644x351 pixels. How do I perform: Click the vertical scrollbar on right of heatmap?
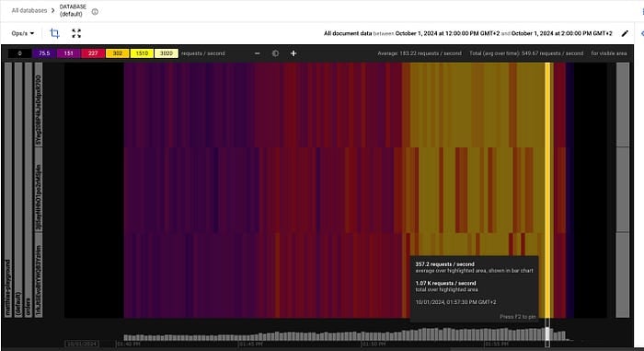point(623,190)
